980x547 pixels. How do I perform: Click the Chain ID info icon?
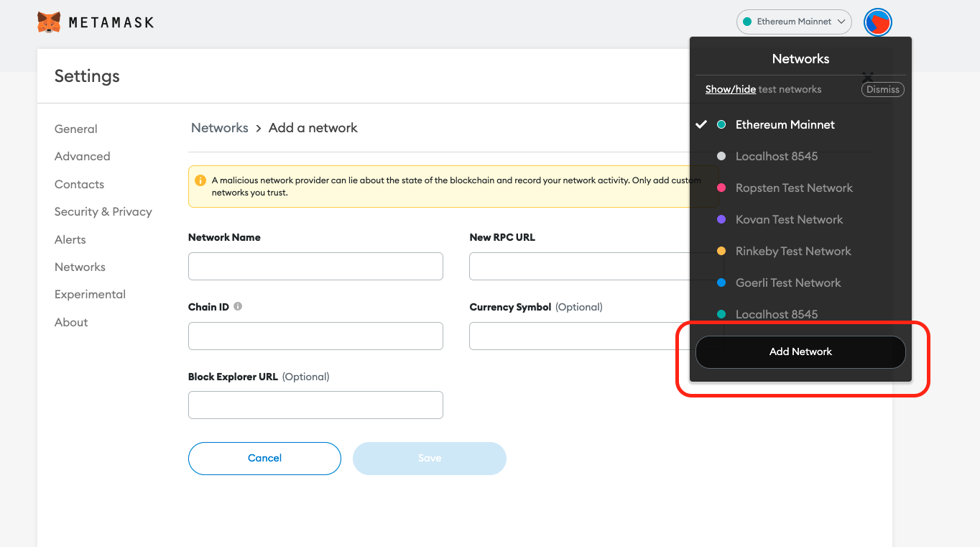coord(238,306)
